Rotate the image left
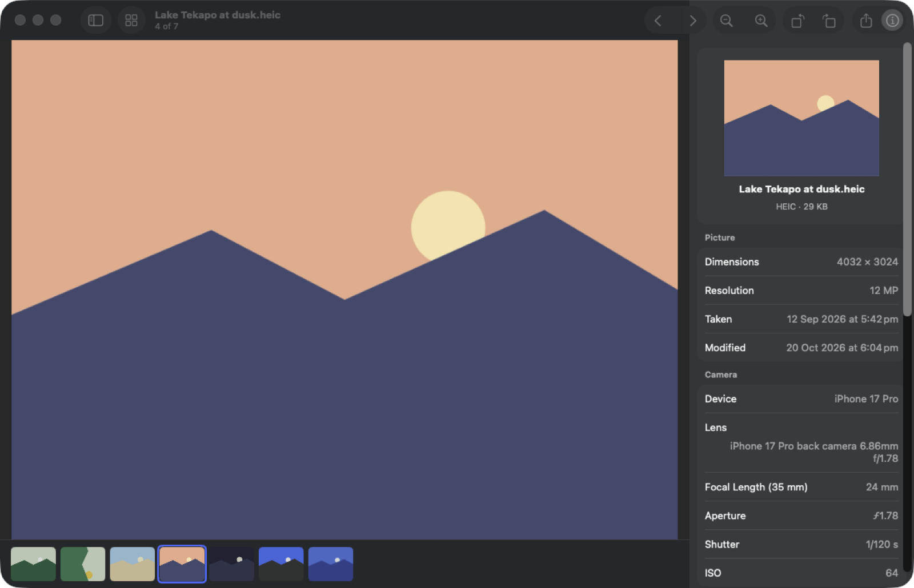 797,21
